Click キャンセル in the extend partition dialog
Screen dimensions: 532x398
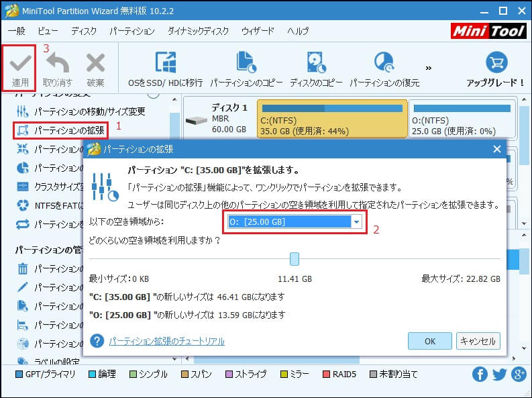point(478,341)
